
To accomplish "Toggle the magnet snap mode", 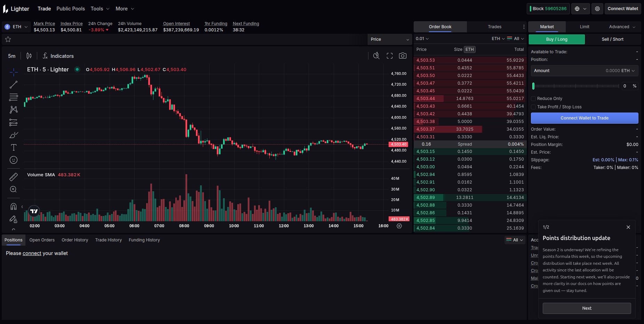I will pos(14,207).
